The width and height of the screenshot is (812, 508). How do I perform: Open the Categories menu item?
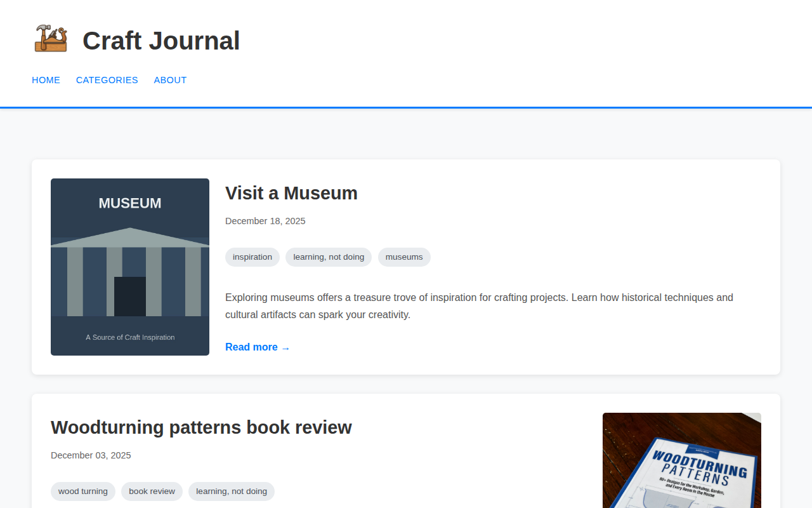[107, 80]
